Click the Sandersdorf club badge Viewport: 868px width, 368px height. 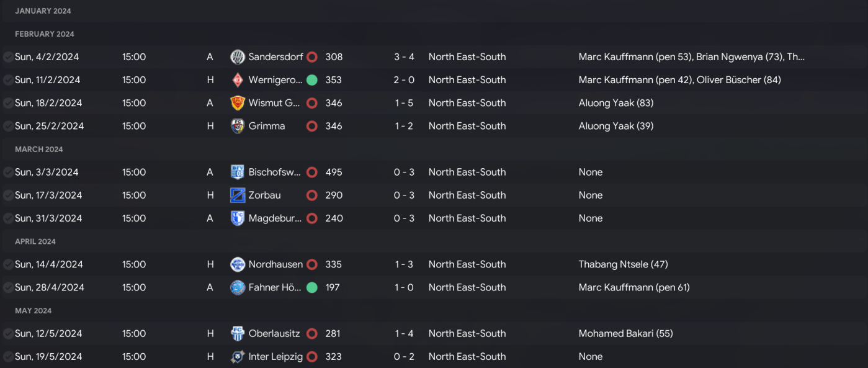click(237, 57)
